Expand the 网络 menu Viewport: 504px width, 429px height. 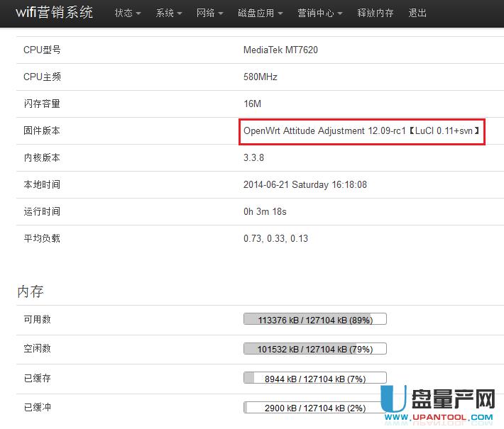tap(209, 13)
